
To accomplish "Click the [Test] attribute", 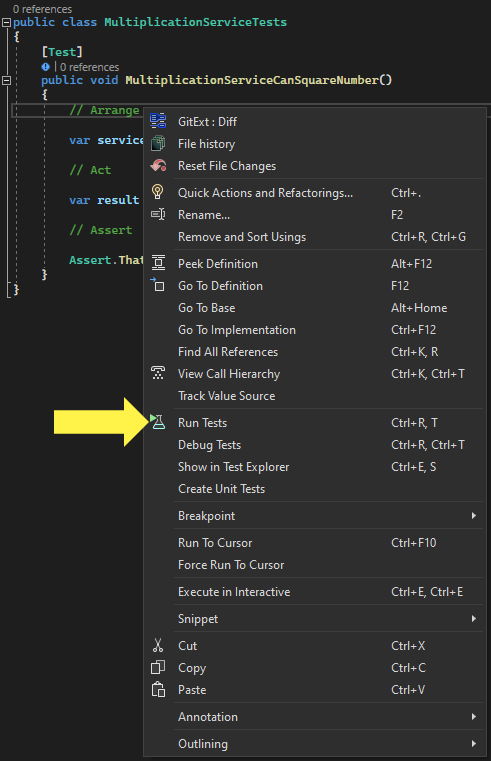I will 62,52.
